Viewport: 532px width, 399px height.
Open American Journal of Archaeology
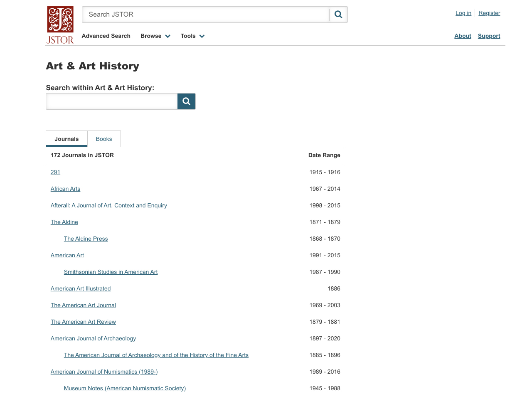pyautogui.click(x=93, y=338)
